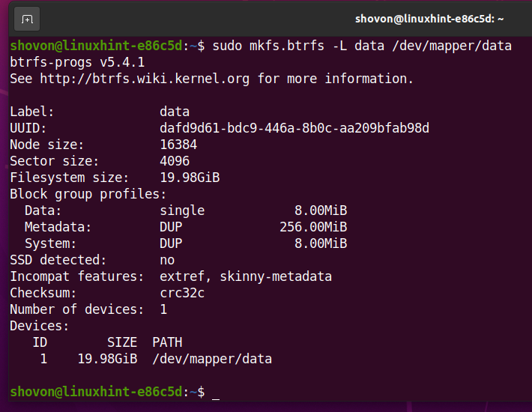Viewport: 532px width, 412px height.
Task: Click the Checksum value crc32c
Action: click(x=182, y=293)
